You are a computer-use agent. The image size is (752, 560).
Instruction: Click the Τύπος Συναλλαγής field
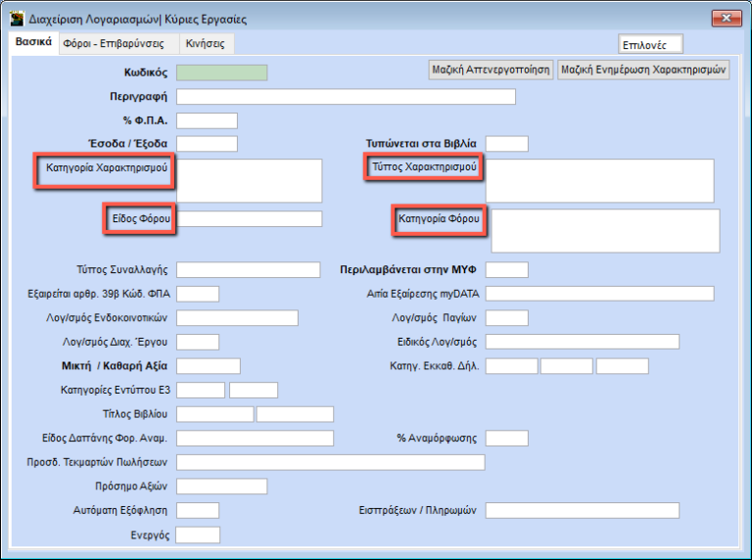click(248, 270)
